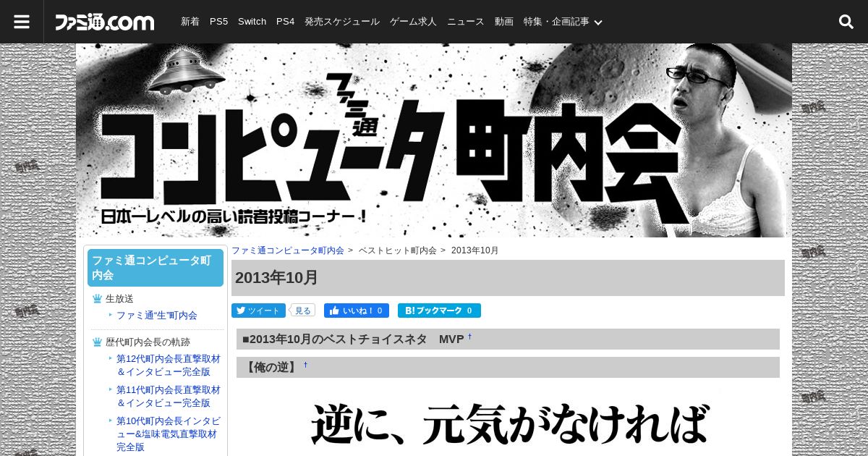
Task: Click the Famitsu.com logo
Action: [x=105, y=22]
